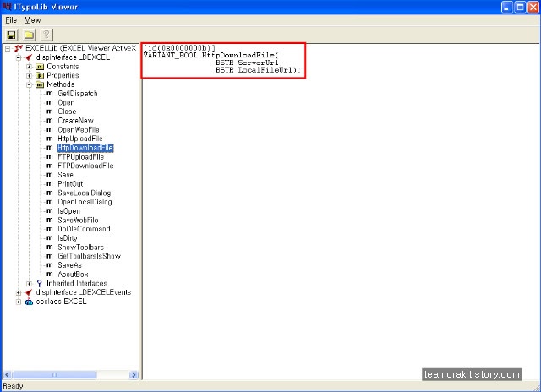Image resolution: width=541 pixels, height=392 pixels.
Task: Select the Open method
Action: pyautogui.click(x=66, y=102)
